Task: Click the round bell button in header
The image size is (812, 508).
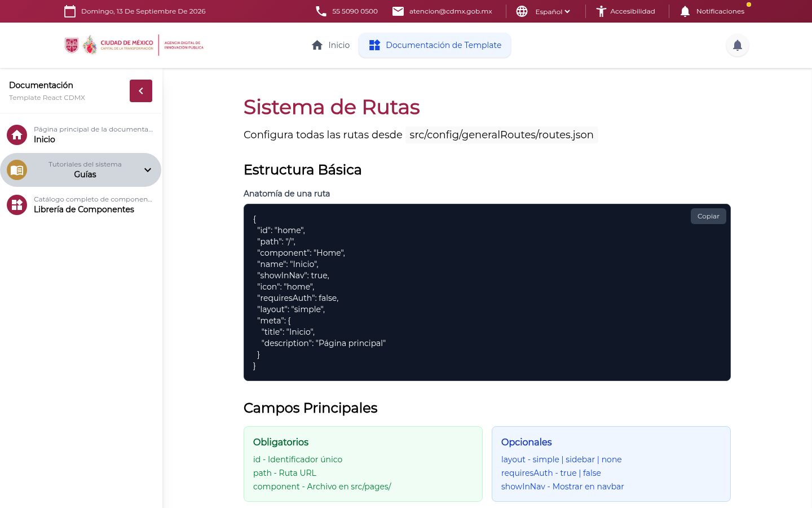Action: 738,45
